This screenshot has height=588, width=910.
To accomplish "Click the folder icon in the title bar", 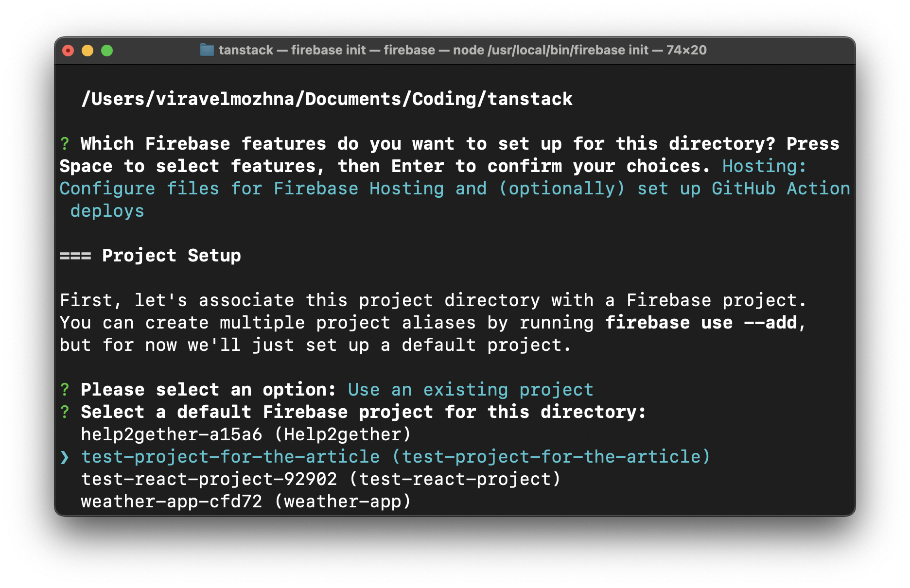I will (x=206, y=50).
